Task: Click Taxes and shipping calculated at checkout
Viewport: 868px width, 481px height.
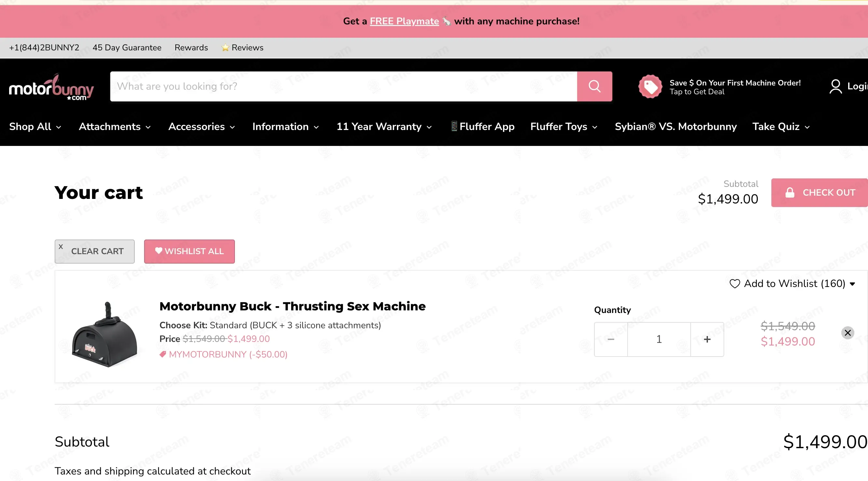Action: point(153,471)
